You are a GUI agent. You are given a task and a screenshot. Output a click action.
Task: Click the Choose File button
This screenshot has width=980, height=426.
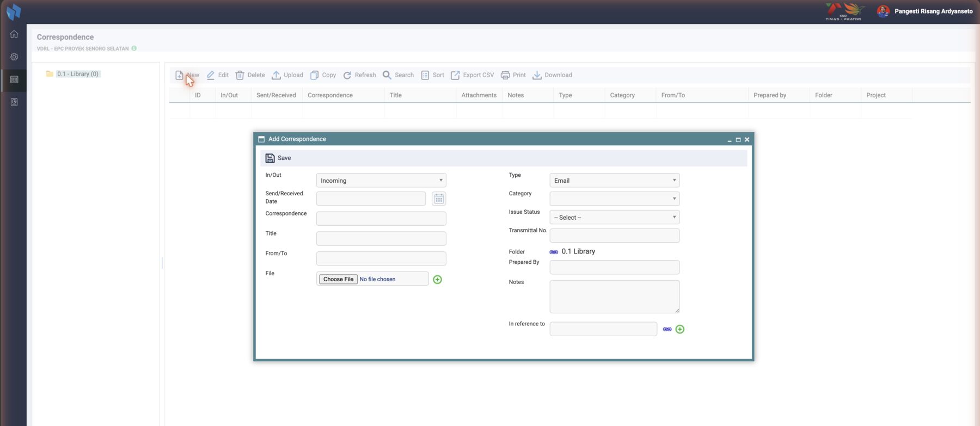coord(338,279)
